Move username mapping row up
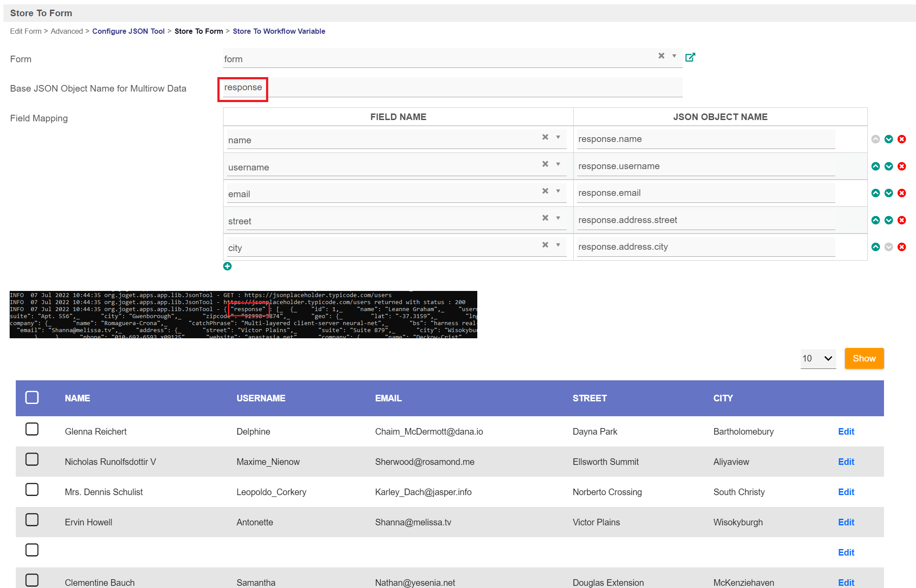This screenshot has width=916, height=588. point(875,166)
